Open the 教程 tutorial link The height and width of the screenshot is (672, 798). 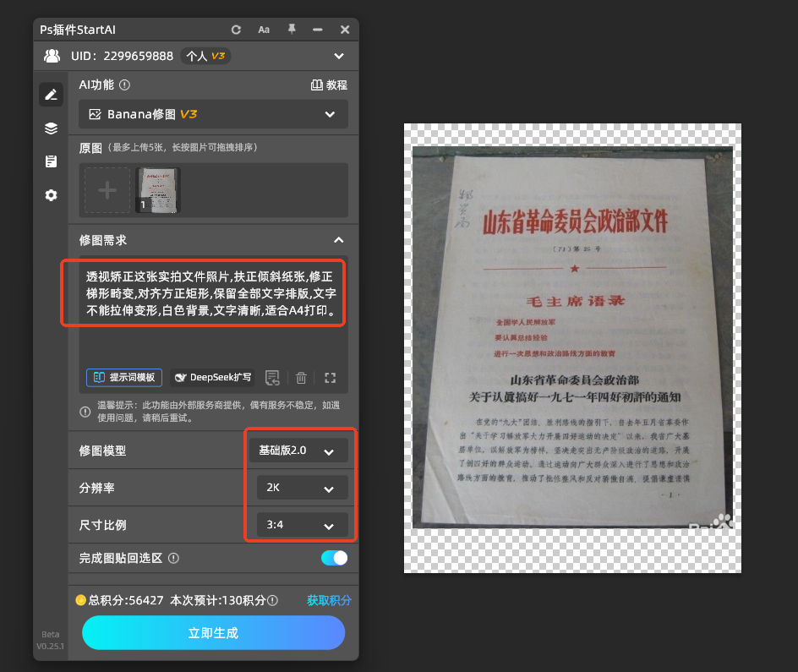[329, 85]
